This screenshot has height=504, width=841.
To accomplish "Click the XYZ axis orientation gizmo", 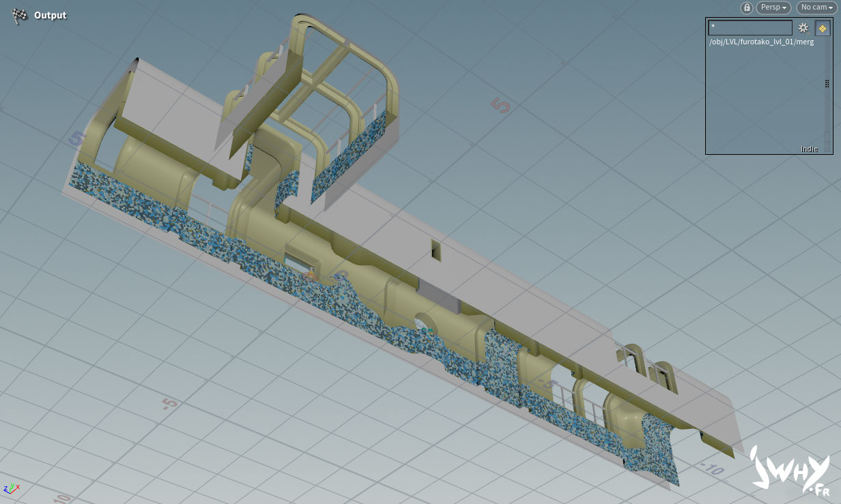I will click(x=12, y=488).
